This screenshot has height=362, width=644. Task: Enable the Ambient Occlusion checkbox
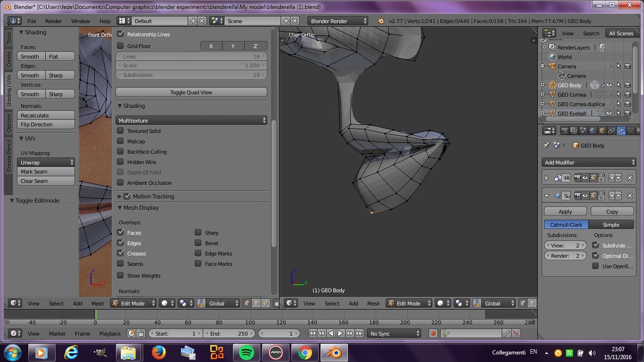[121, 182]
